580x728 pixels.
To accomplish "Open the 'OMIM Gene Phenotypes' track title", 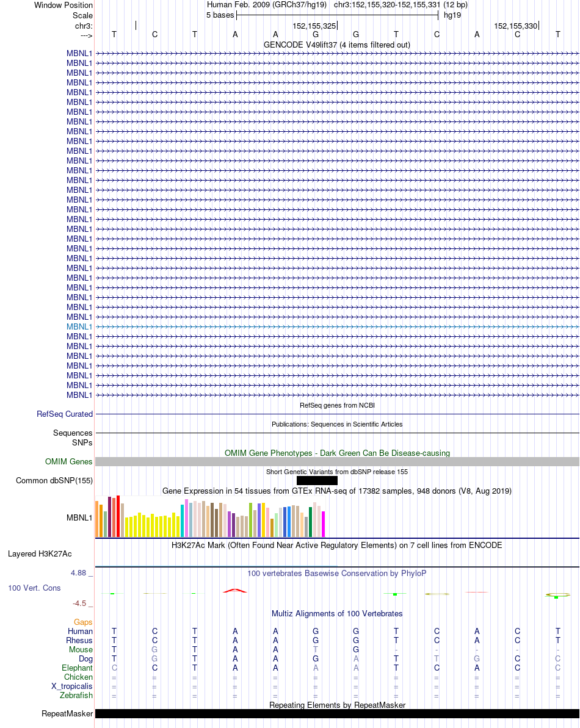I will coord(337,453).
